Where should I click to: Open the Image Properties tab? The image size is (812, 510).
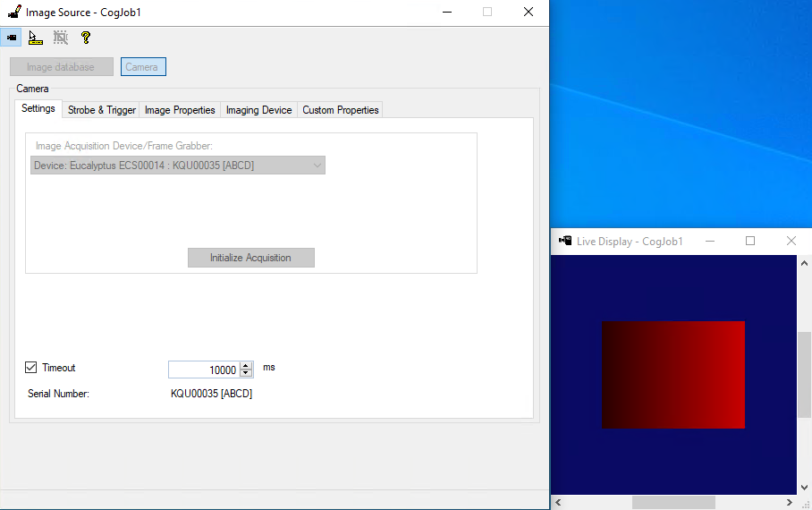click(x=180, y=110)
